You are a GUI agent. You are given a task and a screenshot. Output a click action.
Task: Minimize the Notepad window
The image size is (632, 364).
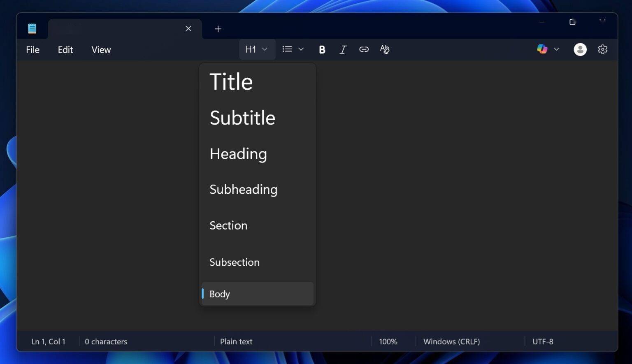(542, 22)
